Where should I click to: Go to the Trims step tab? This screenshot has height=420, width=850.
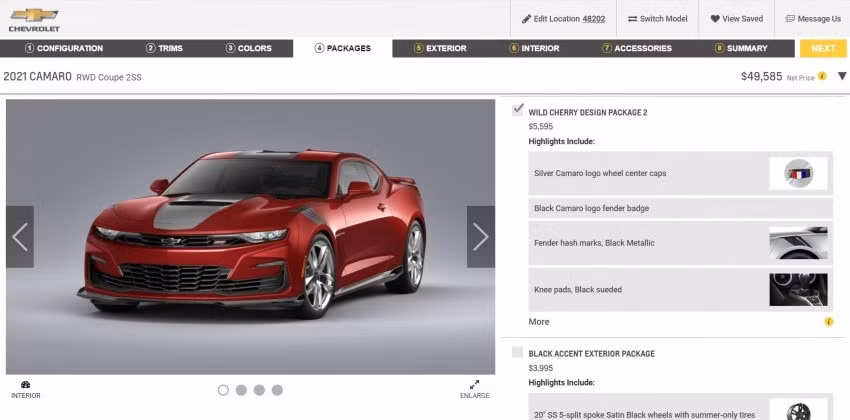pyautogui.click(x=164, y=48)
